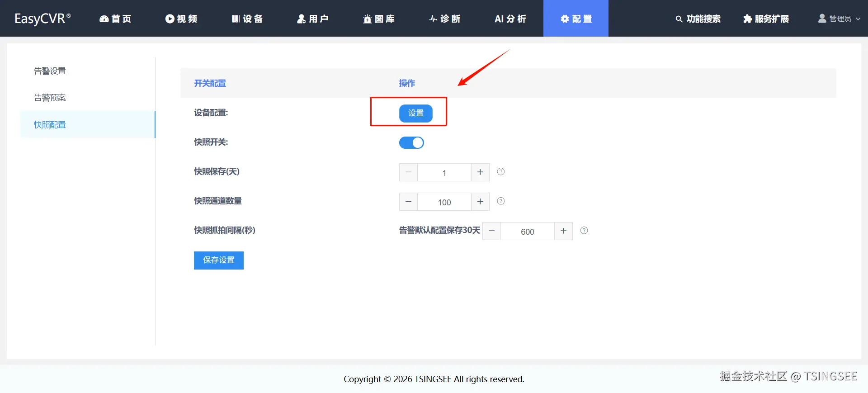Click the 告警默认配置保存30天 text

pyautogui.click(x=439, y=230)
